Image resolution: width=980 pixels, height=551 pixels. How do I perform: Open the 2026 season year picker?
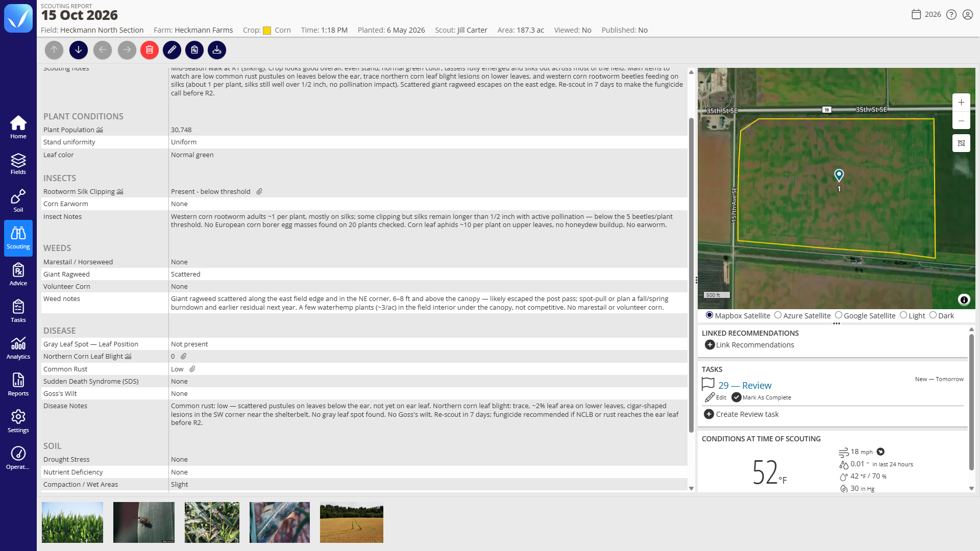pyautogui.click(x=926, y=14)
